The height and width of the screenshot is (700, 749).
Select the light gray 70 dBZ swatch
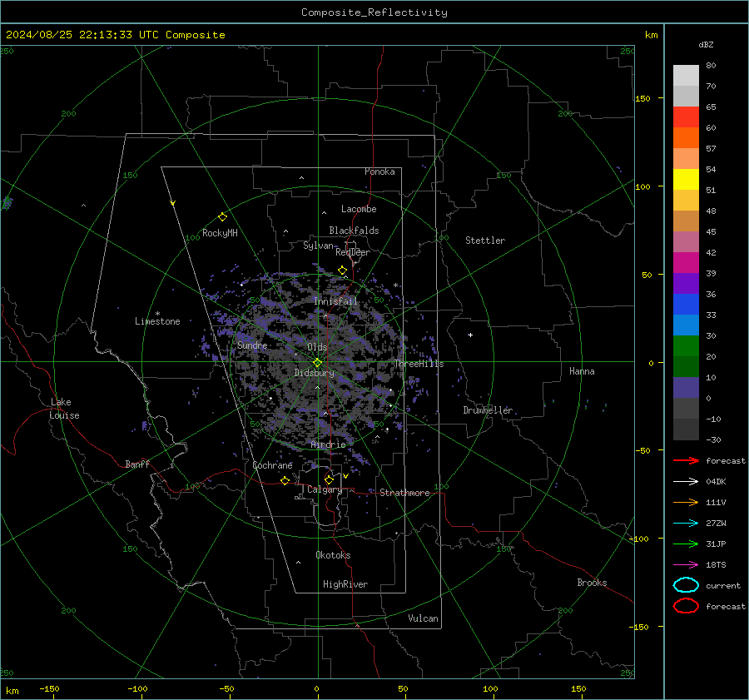(x=686, y=76)
